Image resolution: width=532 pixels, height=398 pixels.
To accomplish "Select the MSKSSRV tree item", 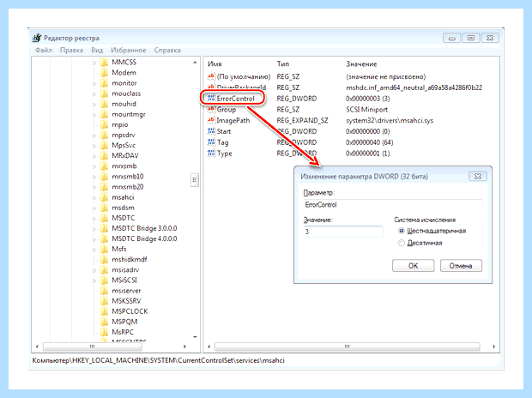I will [x=126, y=301].
